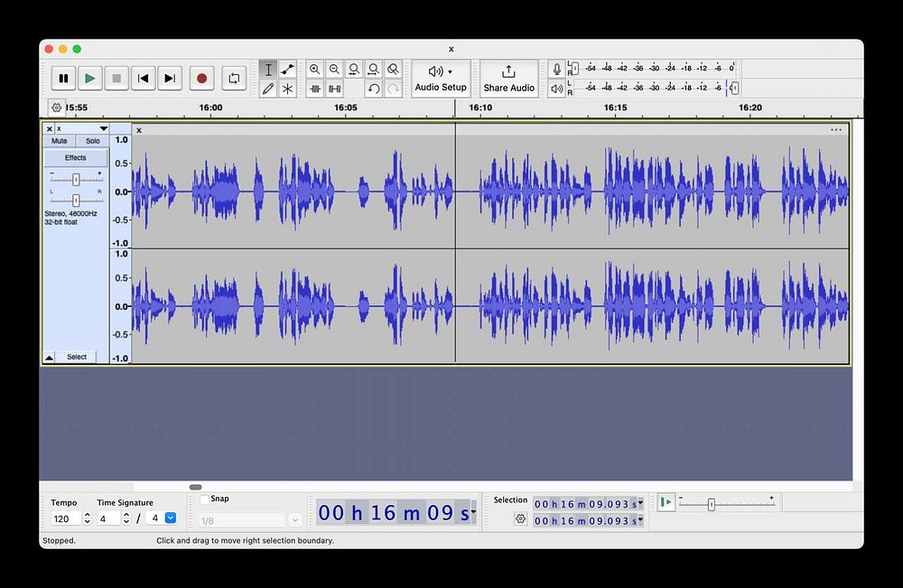903x588 pixels.
Task: Click the Trim audio outside selection icon
Action: pos(314,89)
